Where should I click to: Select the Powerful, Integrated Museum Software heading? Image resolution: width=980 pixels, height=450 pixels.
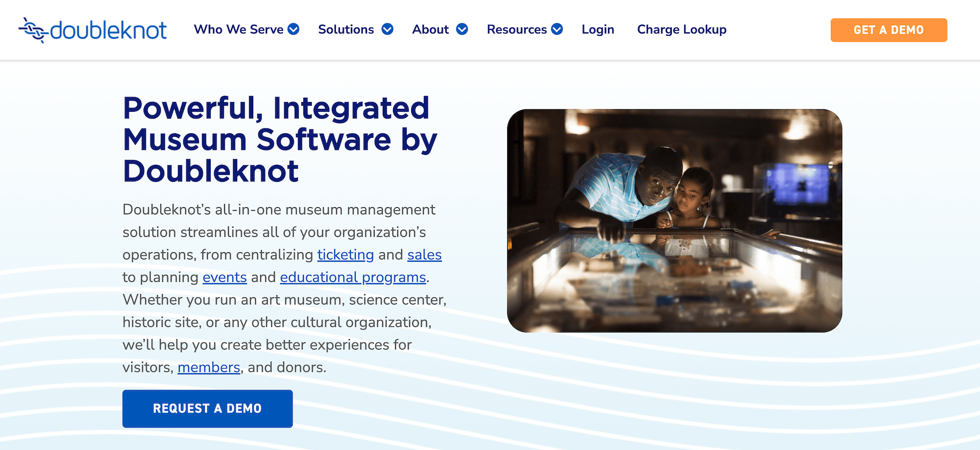(280, 139)
